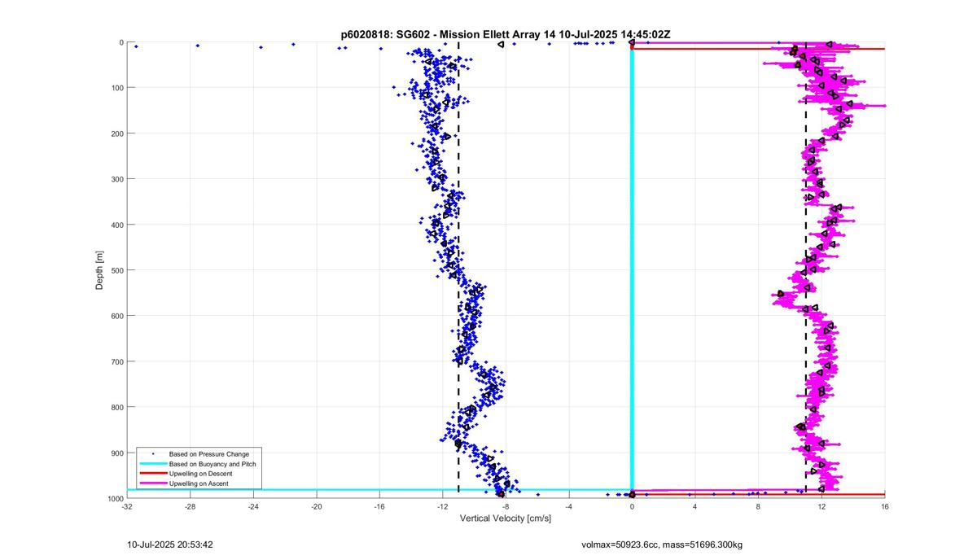Click the '400' depth tick label
The image size is (977, 560).
pos(116,225)
